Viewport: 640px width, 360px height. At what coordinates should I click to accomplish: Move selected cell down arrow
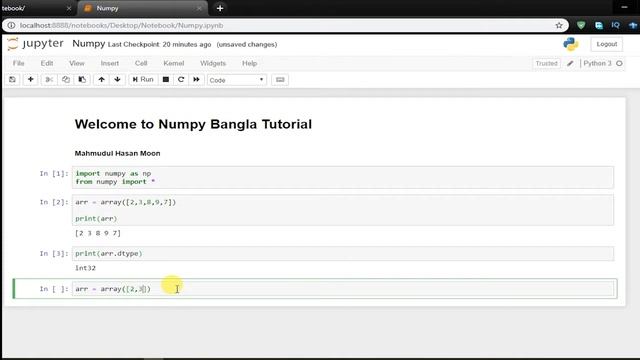[x=118, y=80]
